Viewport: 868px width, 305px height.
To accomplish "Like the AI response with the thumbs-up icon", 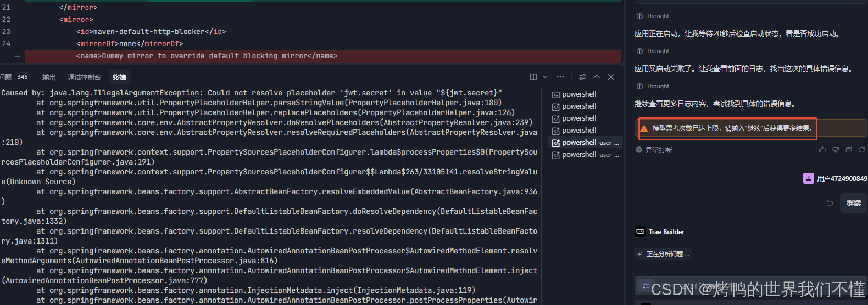I will [x=822, y=150].
